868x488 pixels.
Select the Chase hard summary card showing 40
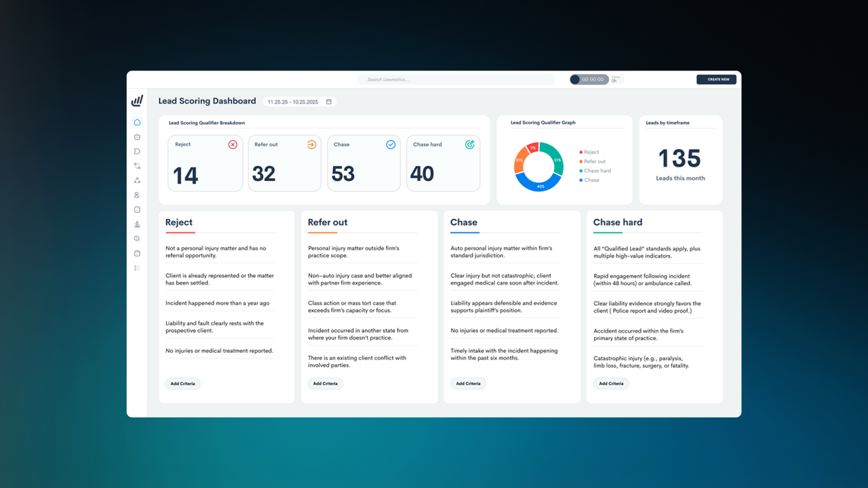(443, 163)
